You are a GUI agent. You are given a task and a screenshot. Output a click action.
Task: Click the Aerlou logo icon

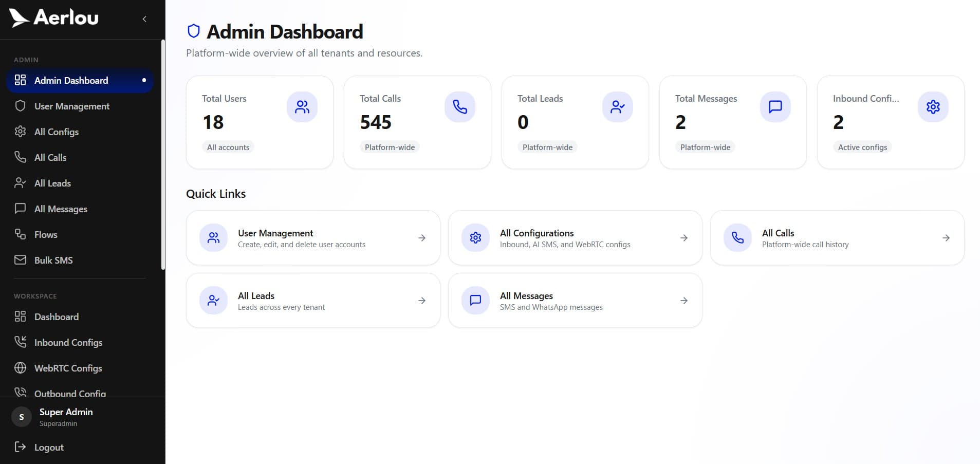click(x=19, y=18)
